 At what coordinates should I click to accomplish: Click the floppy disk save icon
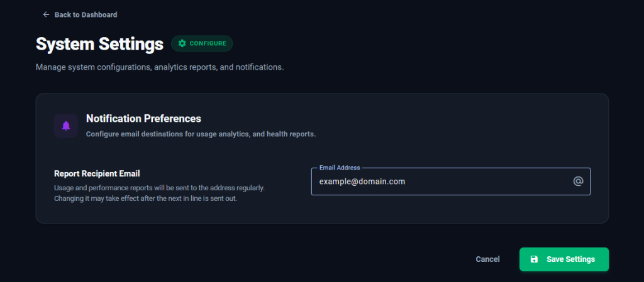(x=534, y=259)
